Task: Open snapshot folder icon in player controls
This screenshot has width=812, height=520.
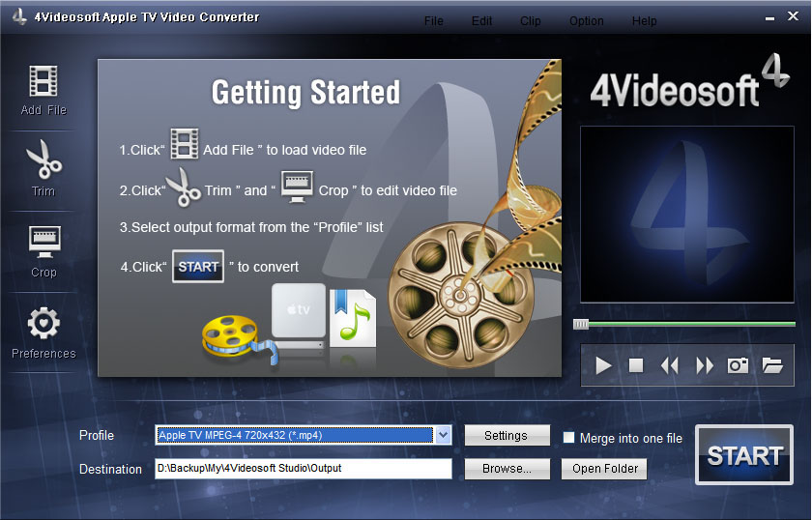Action: pos(772,365)
